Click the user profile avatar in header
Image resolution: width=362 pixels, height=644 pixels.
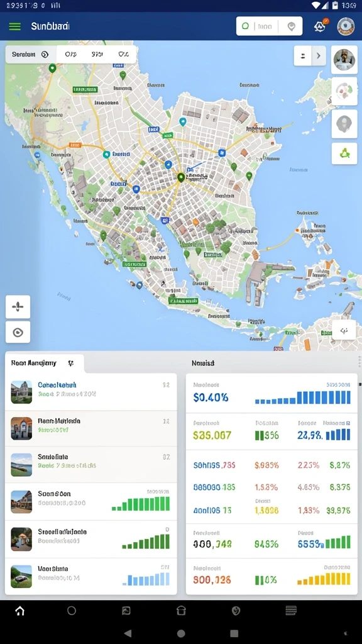[346, 26]
